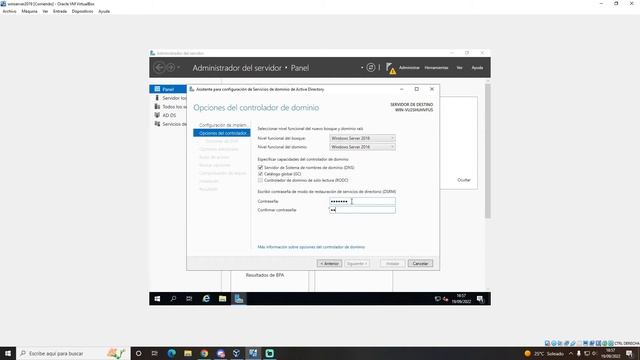Toggle Controlador de dominio de solo lectura checkbox

[x=260, y=180]
